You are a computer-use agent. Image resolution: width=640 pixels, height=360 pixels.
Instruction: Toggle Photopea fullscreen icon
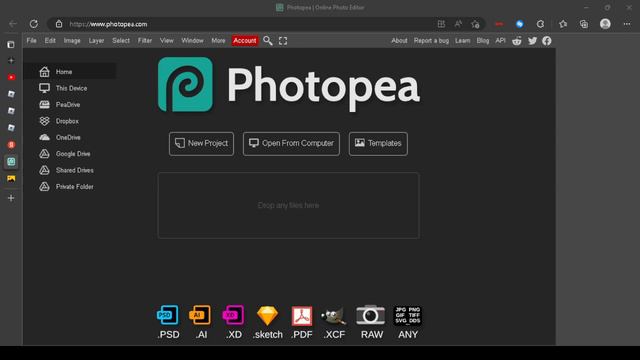(x=283, y=40)
